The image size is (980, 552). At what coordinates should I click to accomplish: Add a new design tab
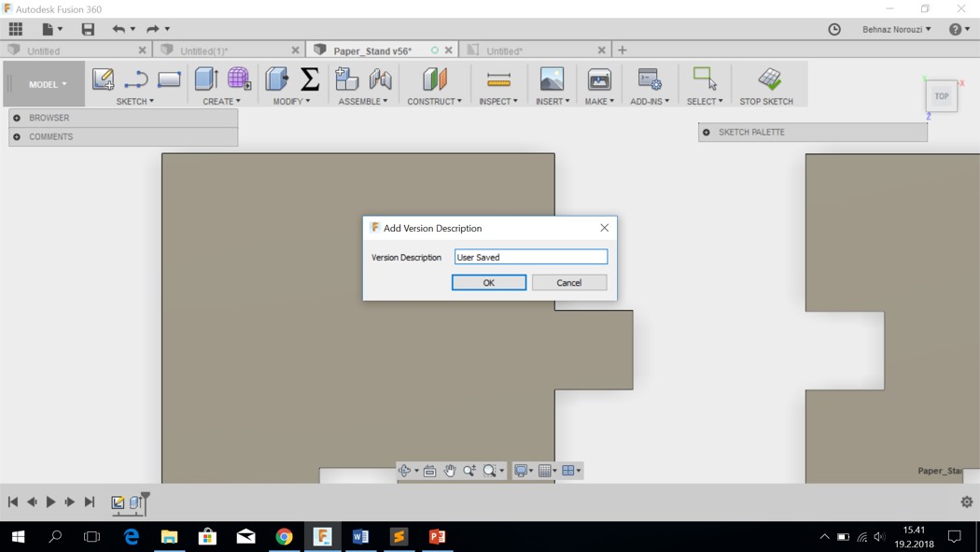[622, 50]
